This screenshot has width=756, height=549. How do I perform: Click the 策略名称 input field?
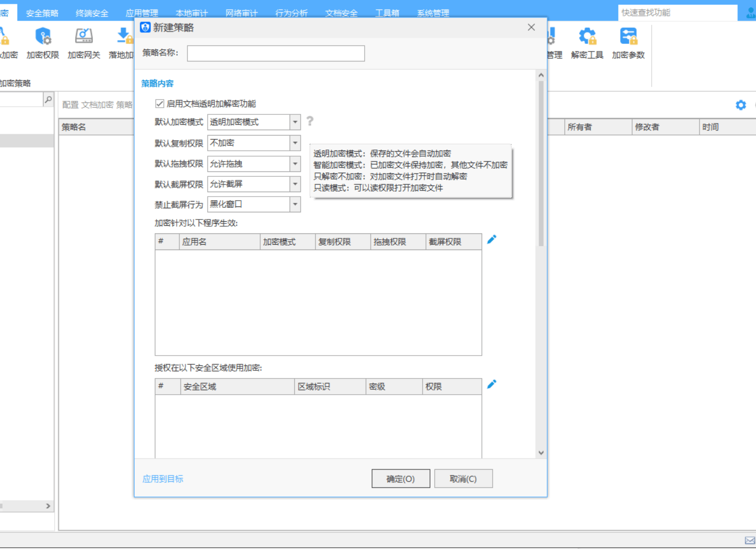click(x=275, y=53)
